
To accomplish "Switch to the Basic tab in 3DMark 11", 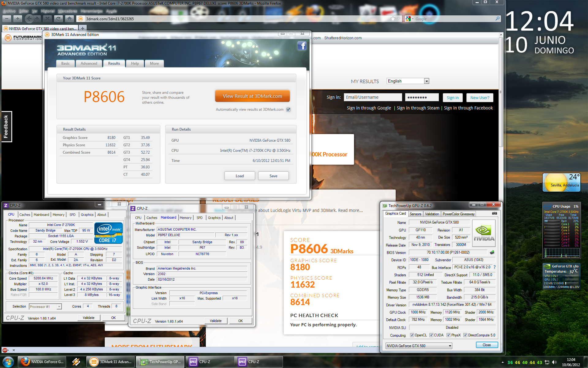I will pos(65,63).
